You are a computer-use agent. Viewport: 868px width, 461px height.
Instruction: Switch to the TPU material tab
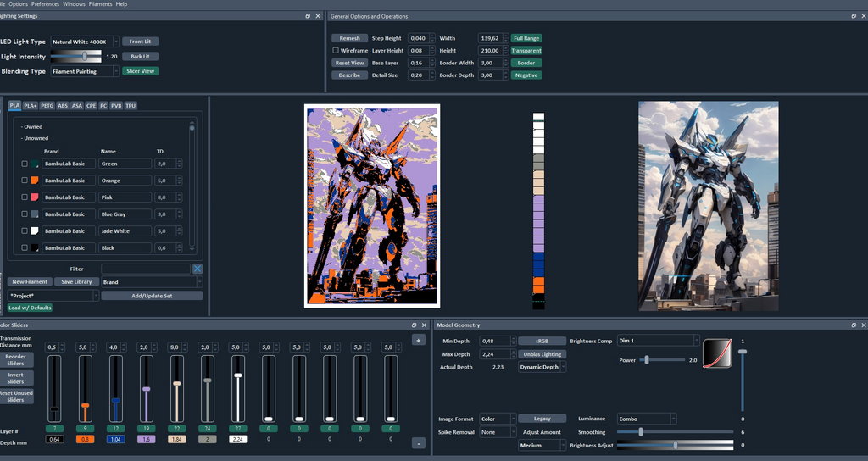(130, 106)
